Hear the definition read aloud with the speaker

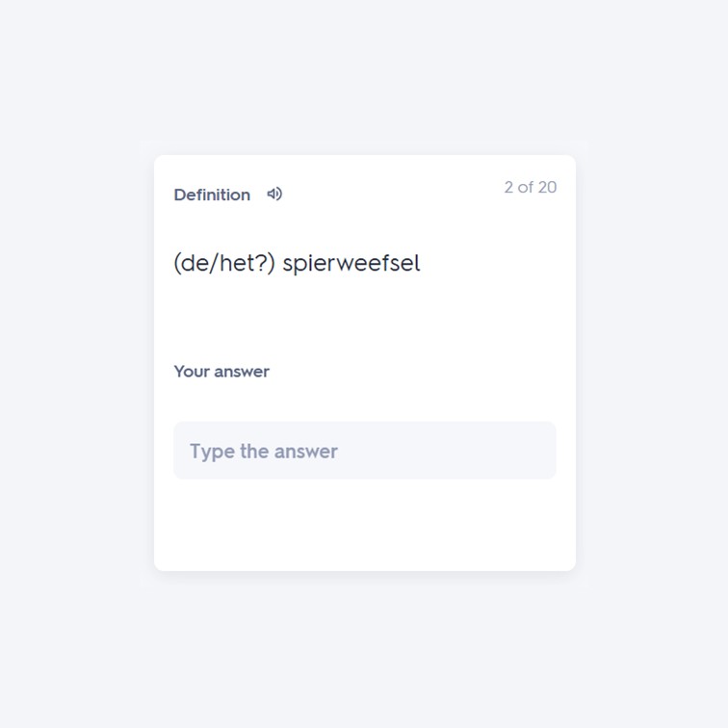(274, 195)
